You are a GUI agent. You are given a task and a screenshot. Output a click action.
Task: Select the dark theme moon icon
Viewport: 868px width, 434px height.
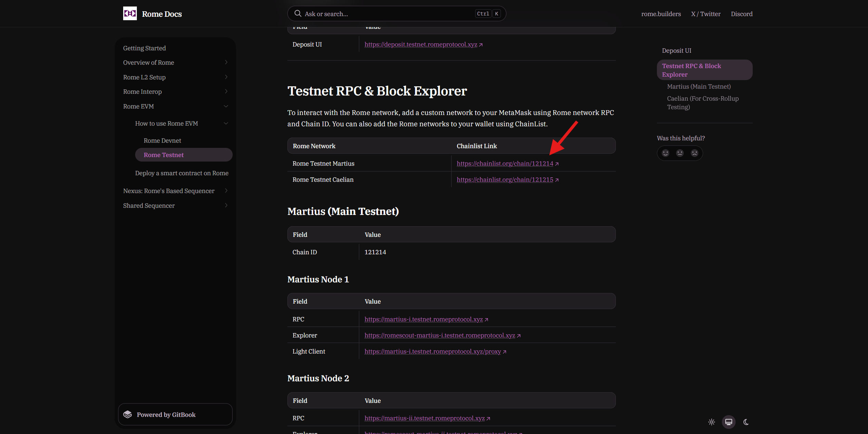pos(746,422)
